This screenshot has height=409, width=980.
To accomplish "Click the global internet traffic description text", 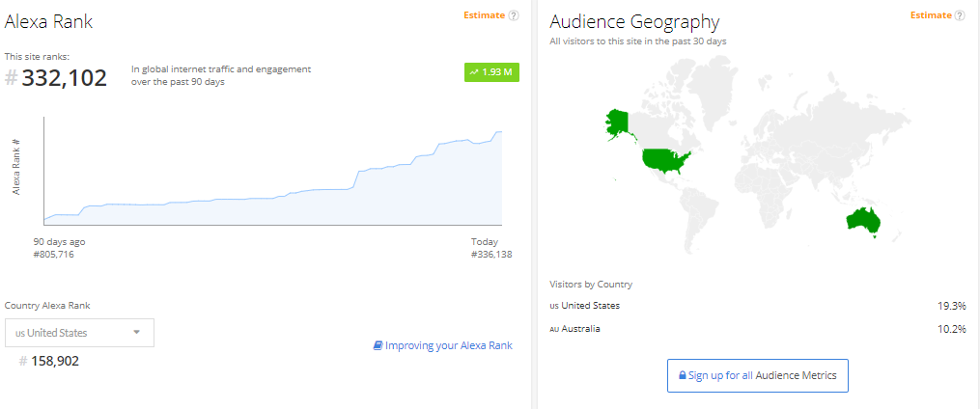I will click(221, 75).
